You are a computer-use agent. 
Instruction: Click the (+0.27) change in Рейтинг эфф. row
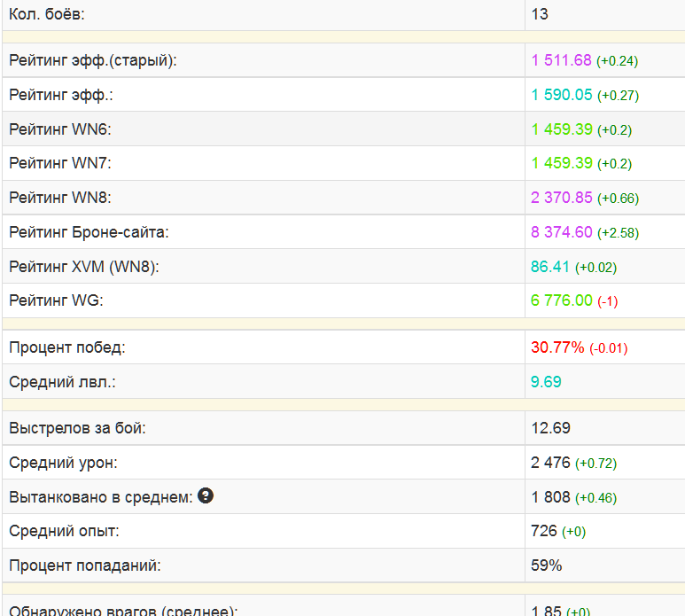click(619, 96)
